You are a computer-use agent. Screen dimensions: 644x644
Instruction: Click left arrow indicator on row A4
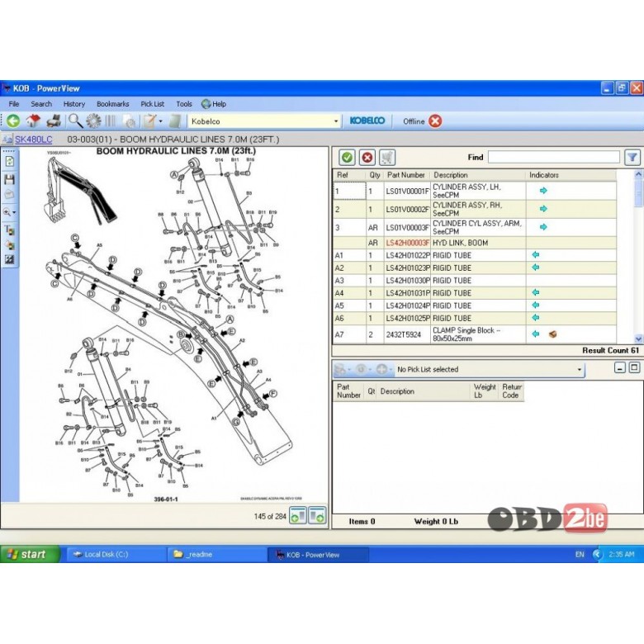[x=536, y=292]
